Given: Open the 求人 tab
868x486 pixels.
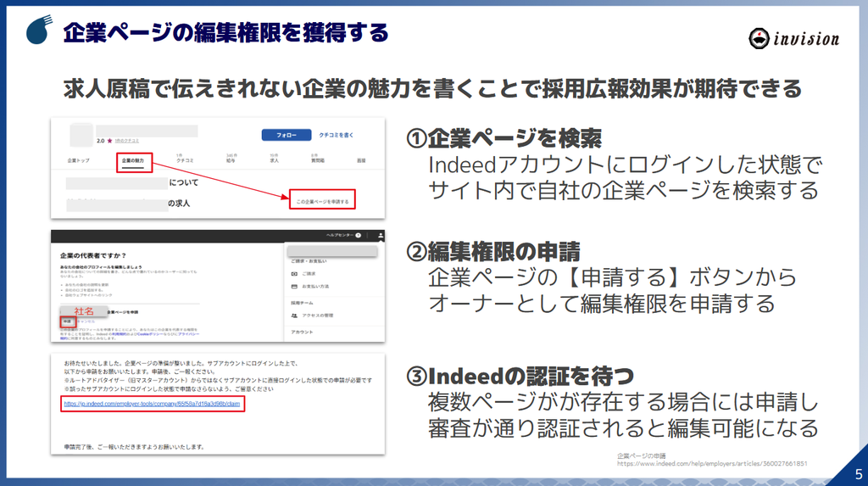Looking at the screenshot, I should tap(274, 159).
